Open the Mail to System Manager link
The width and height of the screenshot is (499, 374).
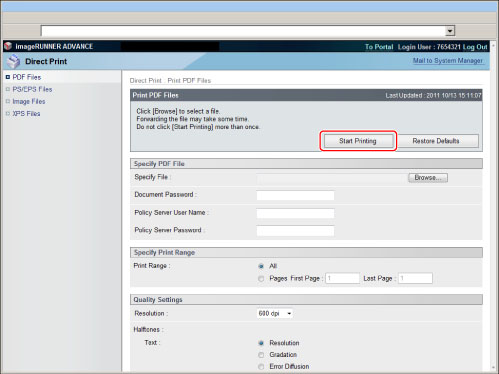pos(448,61)
